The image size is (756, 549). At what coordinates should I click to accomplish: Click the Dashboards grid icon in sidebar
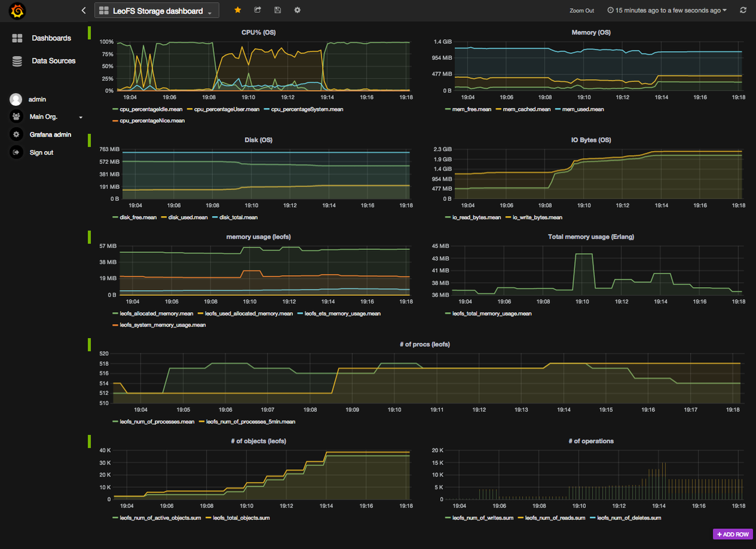click(17, 38)
